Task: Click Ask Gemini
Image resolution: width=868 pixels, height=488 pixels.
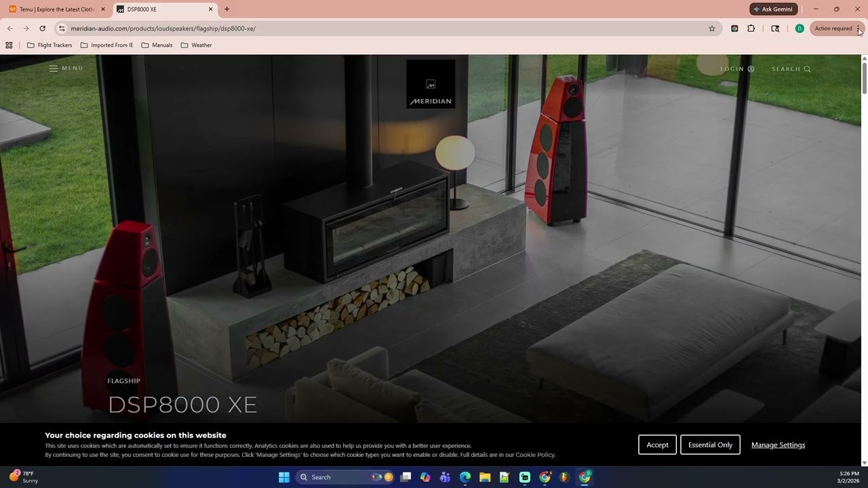Action: pos(773,9)
